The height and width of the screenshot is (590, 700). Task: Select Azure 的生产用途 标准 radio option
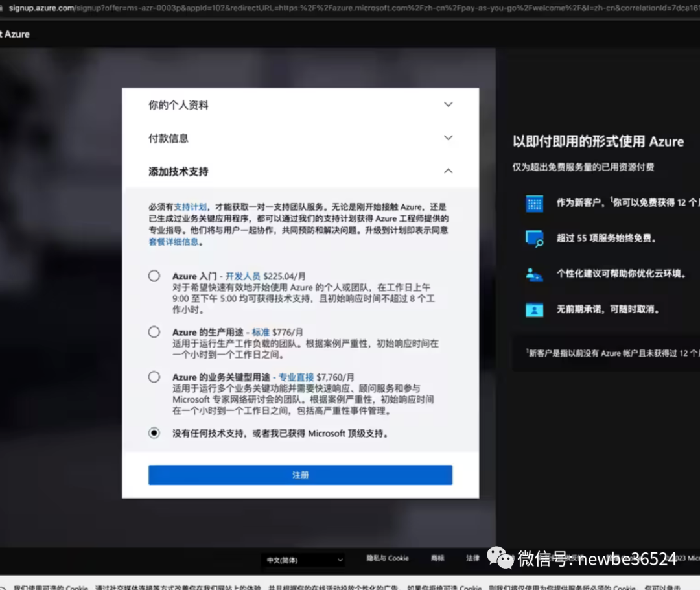click(x=154, y=332)
